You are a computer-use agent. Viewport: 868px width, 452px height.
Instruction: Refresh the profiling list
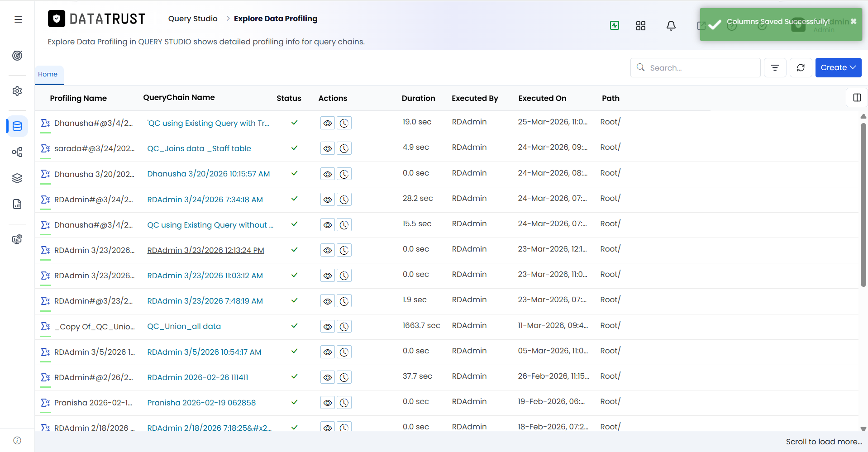(x=801, y=67)
